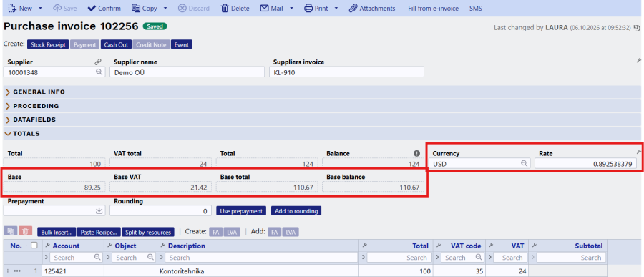Click the Credit Note button

coord(152,45)
